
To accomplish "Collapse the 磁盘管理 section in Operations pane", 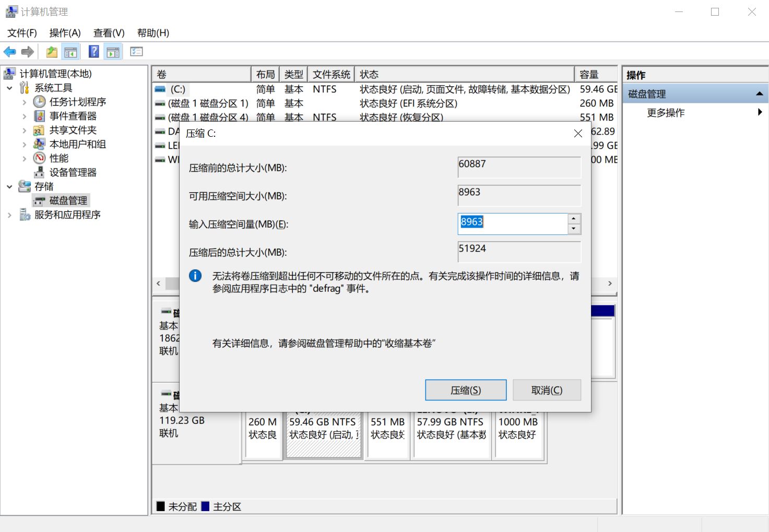I will 760,93.
